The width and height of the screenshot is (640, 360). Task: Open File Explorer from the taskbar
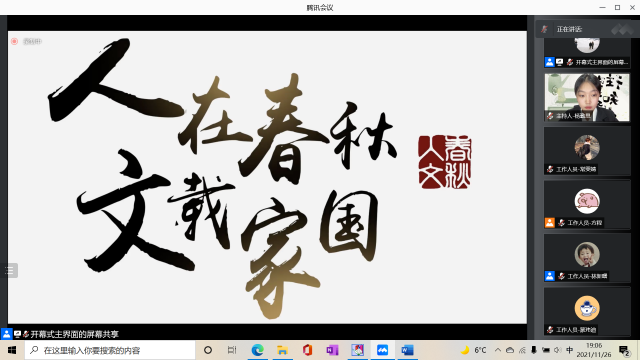pos(282,350)
